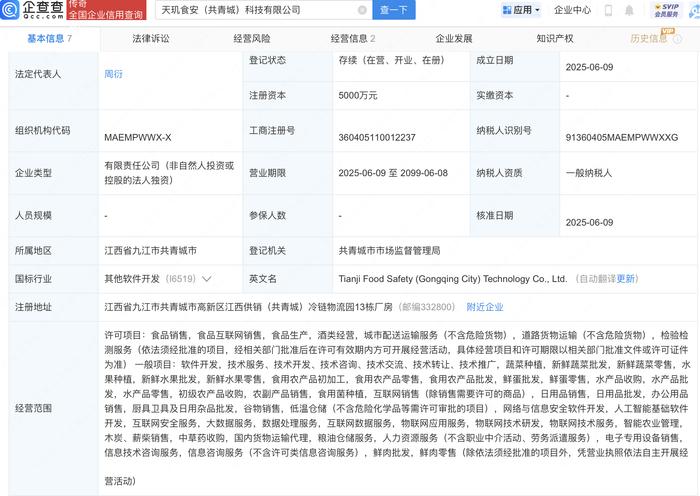Select organization code MAEMPWWX-X
The height and width of the screenshot is (496, 700).
tap(138, 138)
